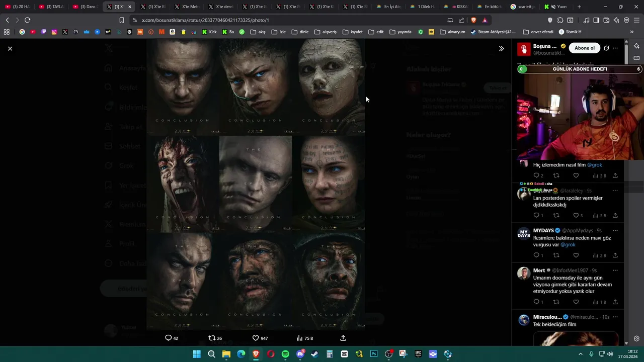Open more options on the @laraleley reply
644x362 pixels.
point(615,191)
